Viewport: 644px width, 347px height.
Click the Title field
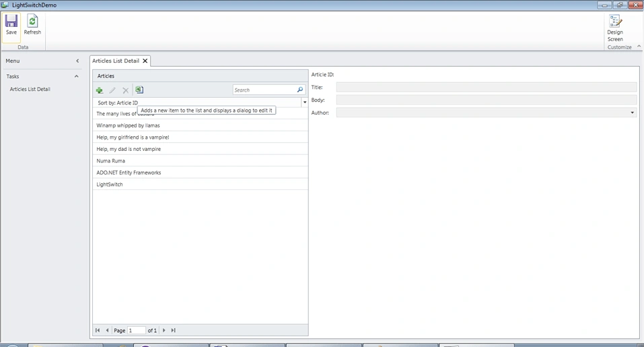tap(487, 87)
